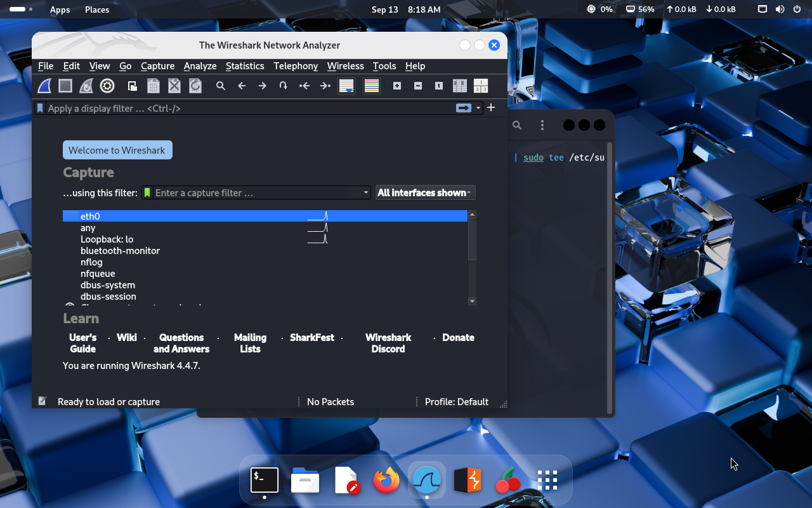Click the Profile: Default status bar entry
Image resolution: width=812 pixels, height=508 pixels.
click(457, 402)
